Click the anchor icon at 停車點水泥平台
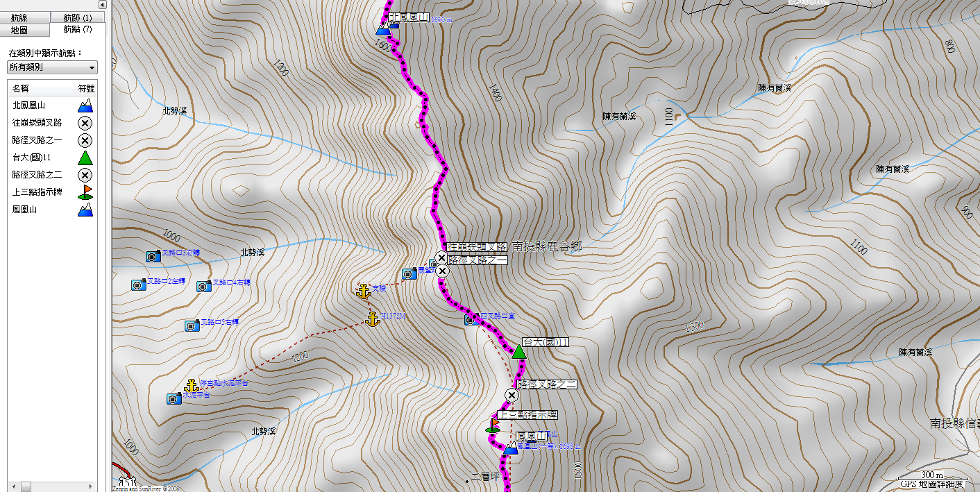 pos(192,385)
